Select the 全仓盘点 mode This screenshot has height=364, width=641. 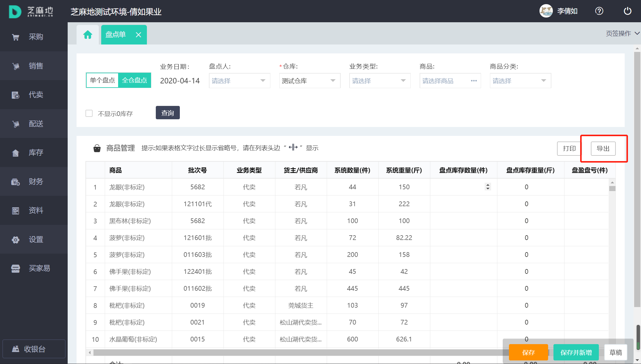pos(134,80)
